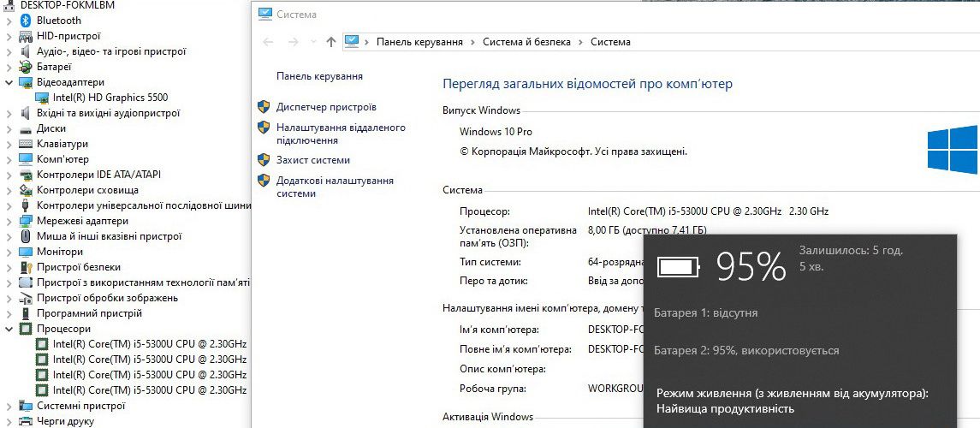Open Панель керування home link in sidebar

319,76
